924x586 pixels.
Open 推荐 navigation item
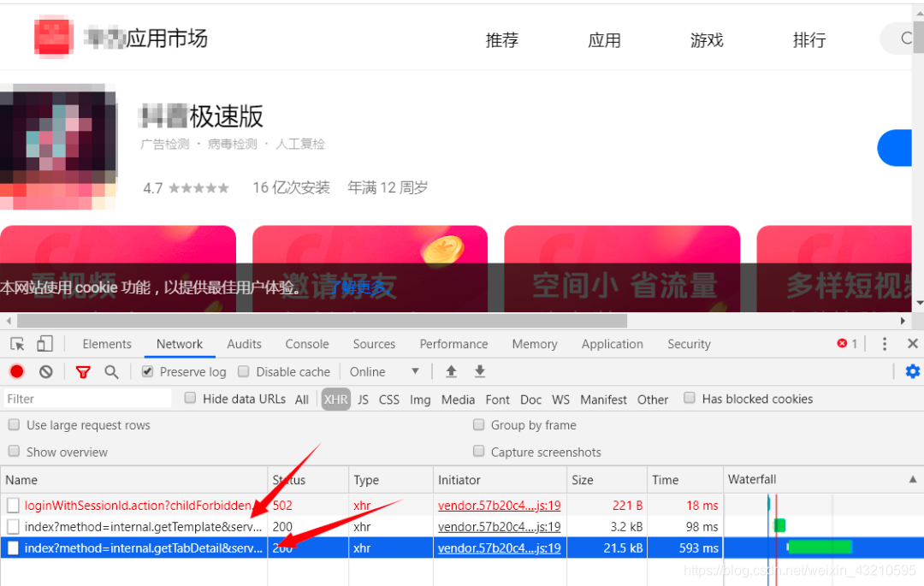pos(501,40)
